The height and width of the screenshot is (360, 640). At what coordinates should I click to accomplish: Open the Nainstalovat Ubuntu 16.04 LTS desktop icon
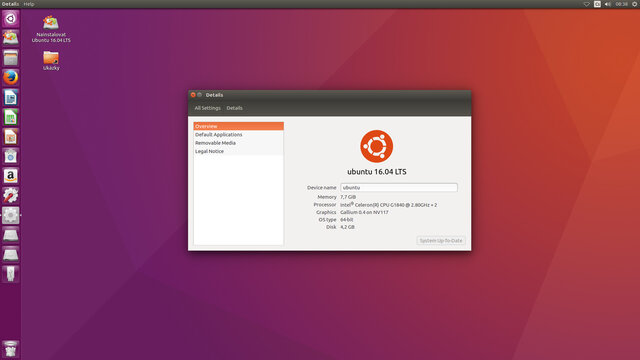click(x=51, y=29)
